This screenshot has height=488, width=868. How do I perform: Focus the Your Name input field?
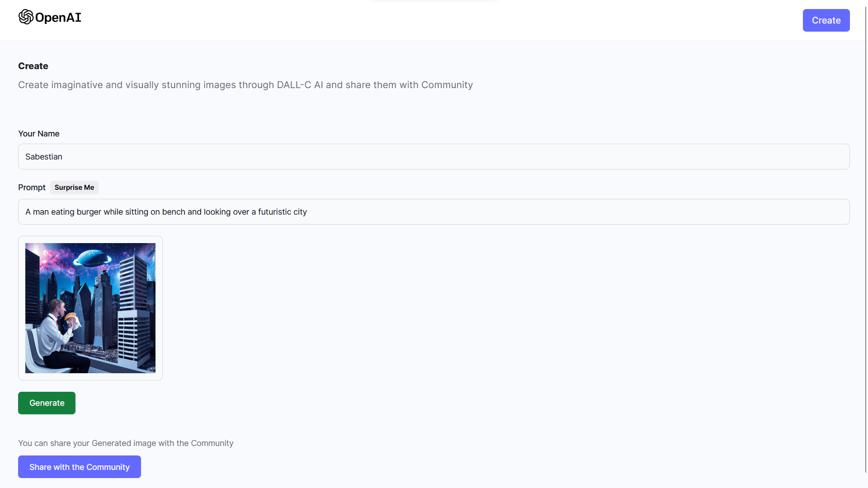click(434, 157)
